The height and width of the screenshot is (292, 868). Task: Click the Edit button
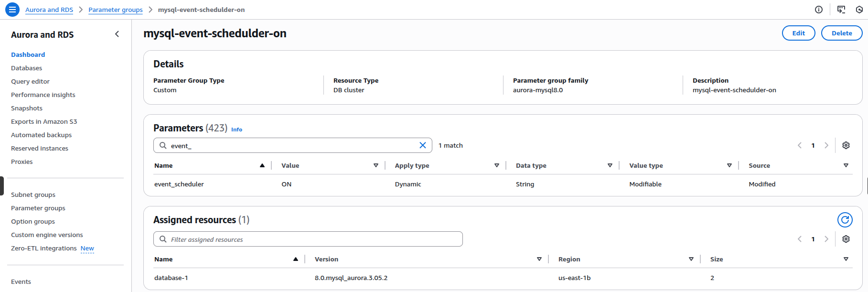798,33
